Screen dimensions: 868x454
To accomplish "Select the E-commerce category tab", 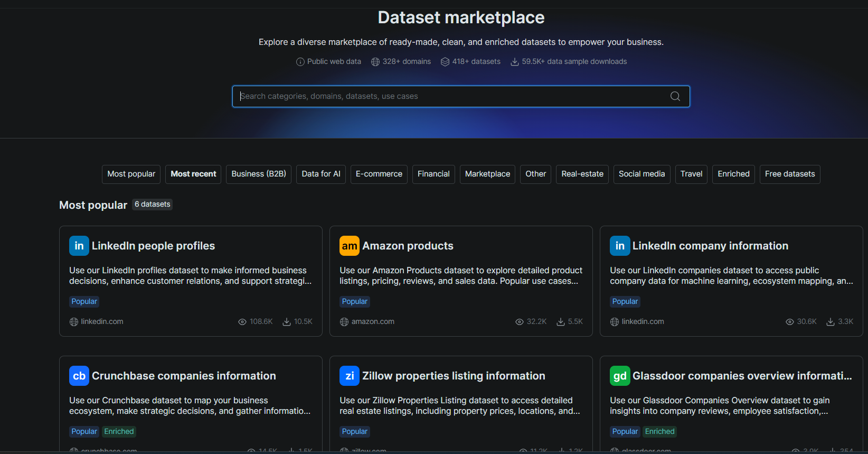I will pyautogui.click(x=379, y=174).
